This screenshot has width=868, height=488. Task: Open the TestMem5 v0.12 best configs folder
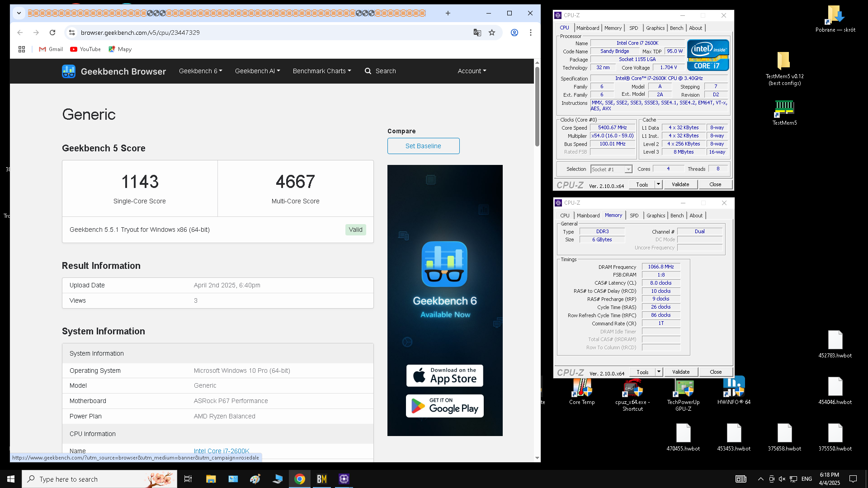tap(784, 68)
